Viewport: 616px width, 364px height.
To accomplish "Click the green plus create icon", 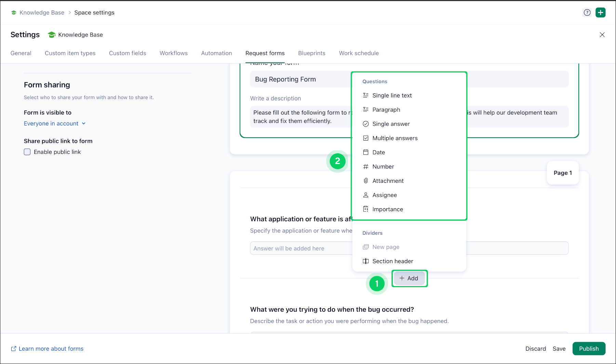I will pyautogui.click(x=600, y=13).
